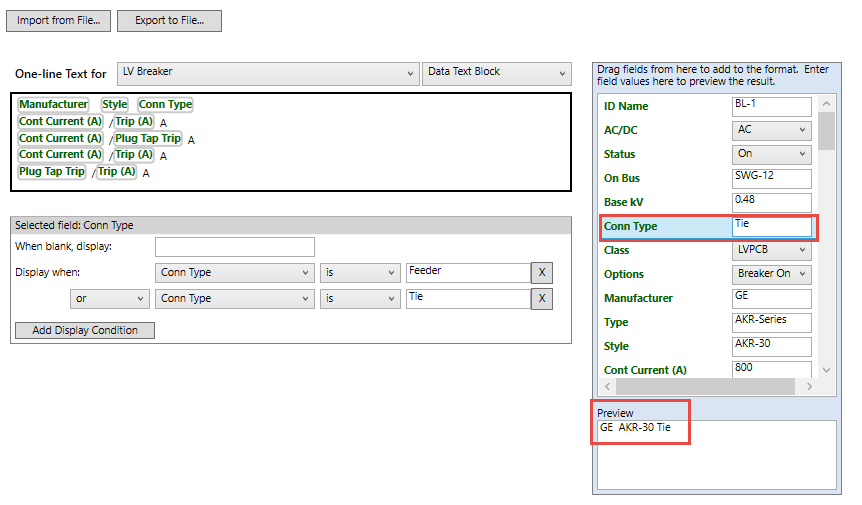Screen dimensions: 862x505
Task: Click the Style field tag in format box
Action: 114,105
